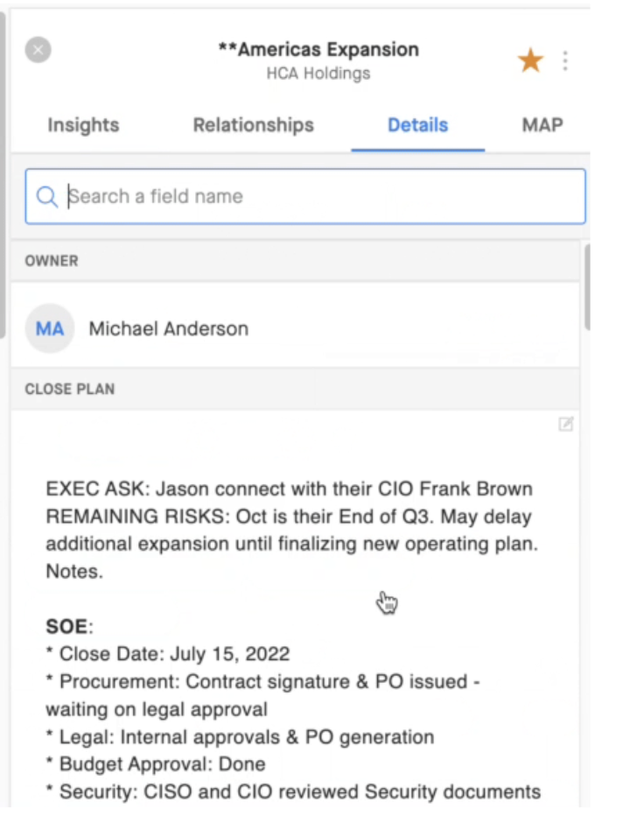Open the Relationships tab

click(254, 125)
